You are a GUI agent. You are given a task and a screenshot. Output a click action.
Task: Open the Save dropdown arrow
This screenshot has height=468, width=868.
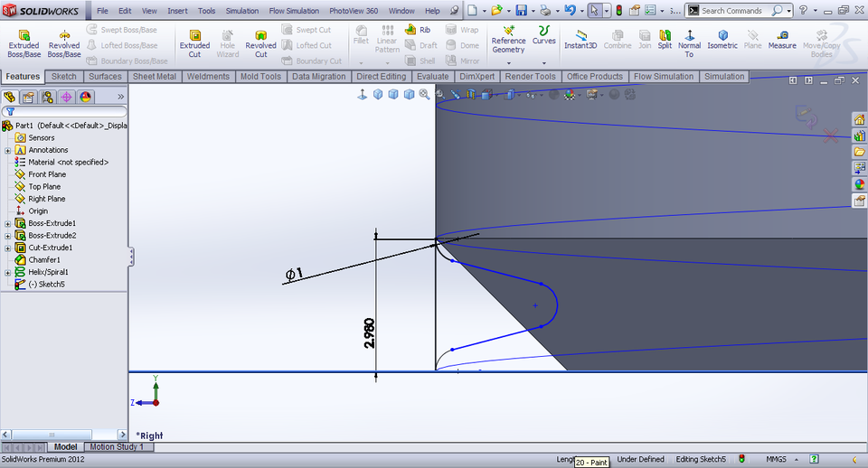point(533,11)
